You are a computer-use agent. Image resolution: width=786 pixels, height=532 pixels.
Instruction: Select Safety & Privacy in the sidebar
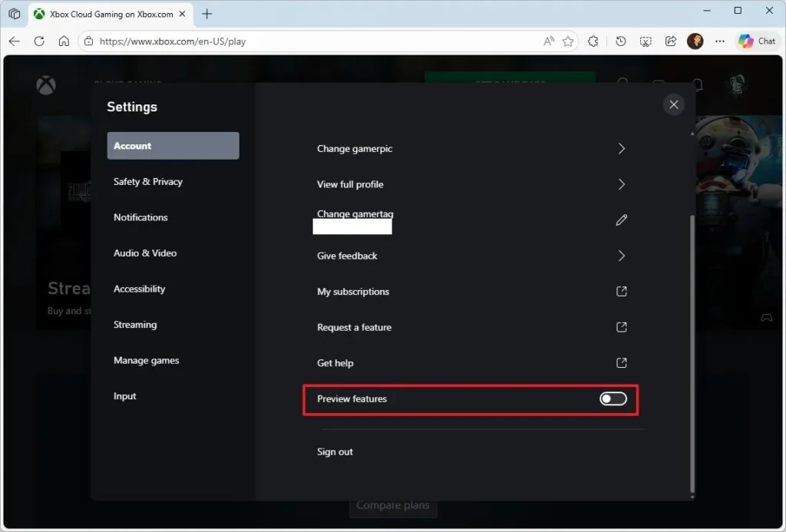tap(147, 182)
